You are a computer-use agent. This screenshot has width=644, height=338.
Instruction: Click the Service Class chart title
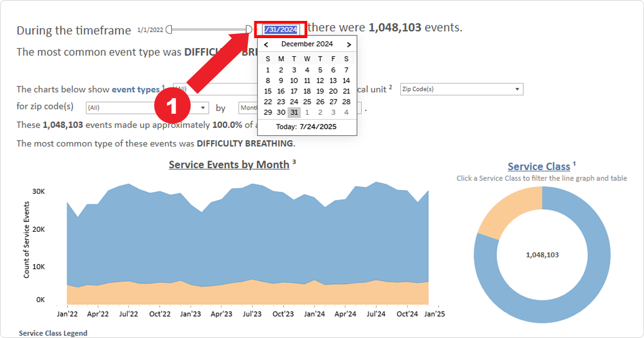click(x=538, y=167)
